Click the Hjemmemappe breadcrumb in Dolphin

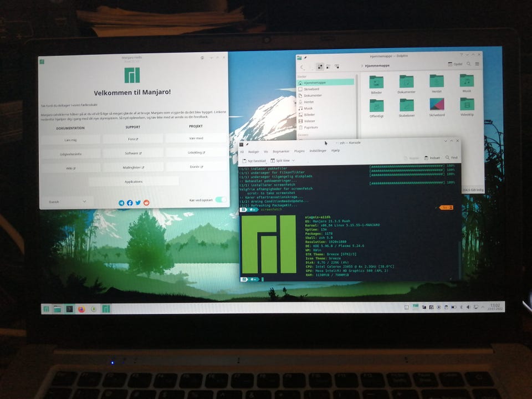click(377, 65)
